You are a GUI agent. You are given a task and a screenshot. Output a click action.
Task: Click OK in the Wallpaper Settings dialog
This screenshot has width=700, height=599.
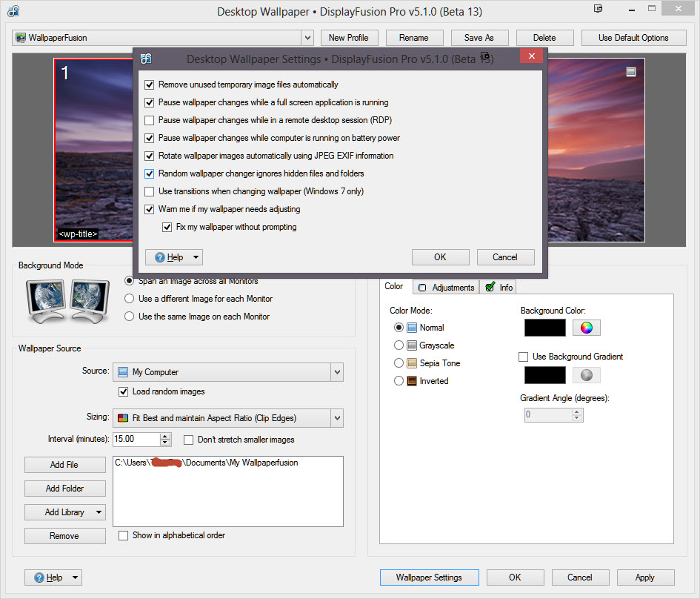coord(440,257)
